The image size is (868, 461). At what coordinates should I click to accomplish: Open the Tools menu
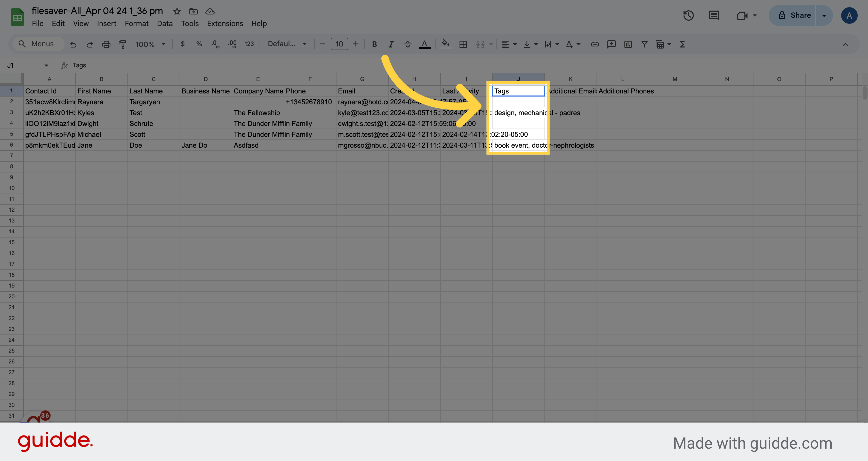tap(190, 23)
